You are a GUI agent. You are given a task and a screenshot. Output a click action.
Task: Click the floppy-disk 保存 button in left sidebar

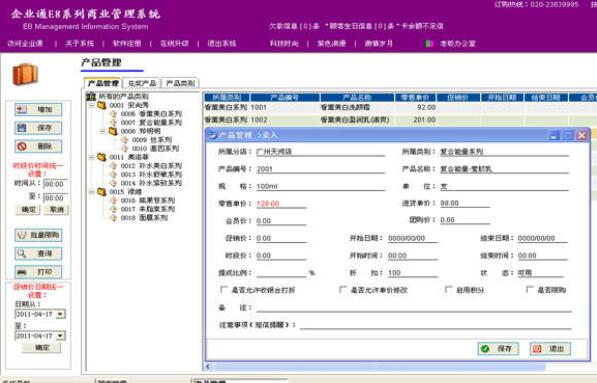pos(38,128)
